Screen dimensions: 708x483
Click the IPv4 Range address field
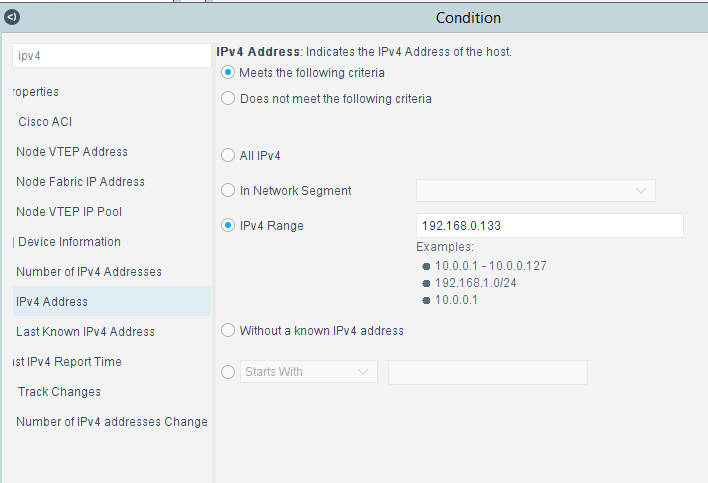[550, 226]
